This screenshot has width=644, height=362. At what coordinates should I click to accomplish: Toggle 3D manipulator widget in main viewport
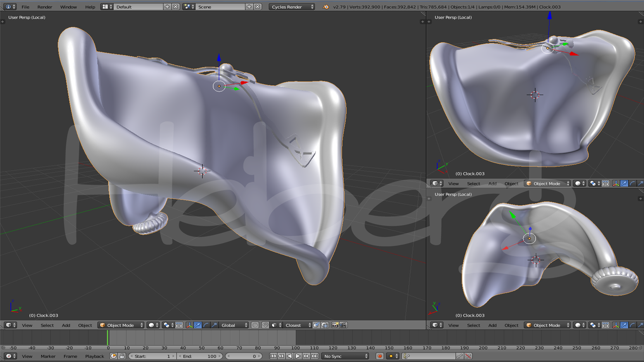click(x=190, y=325)
